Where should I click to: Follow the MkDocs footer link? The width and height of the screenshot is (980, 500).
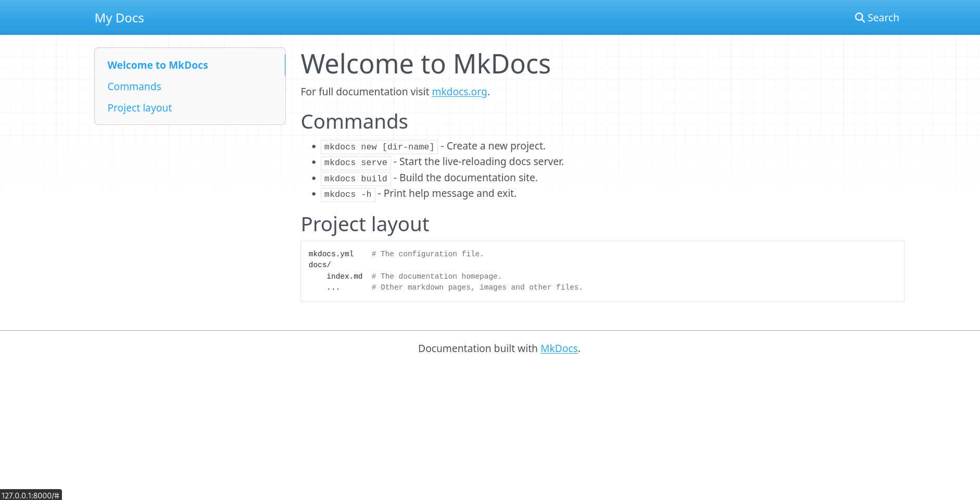click(x=559, y=348)
